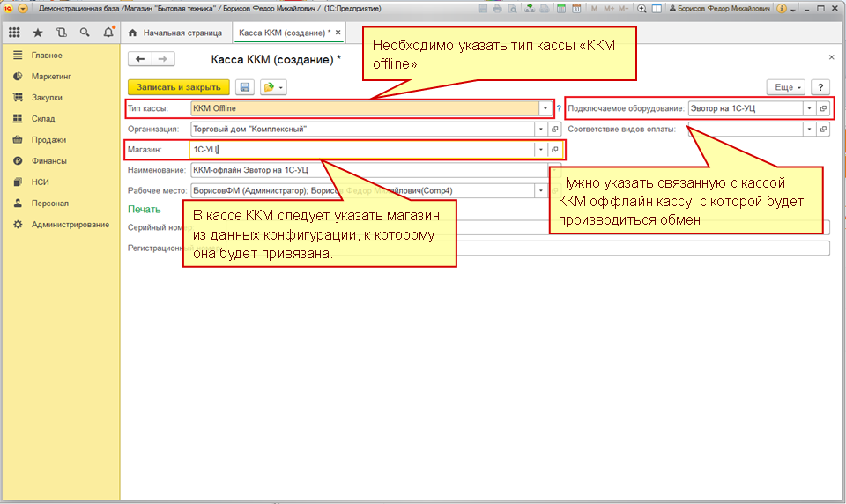
Task: Click the yellow information icon in title bar
Action: [782, 9]
